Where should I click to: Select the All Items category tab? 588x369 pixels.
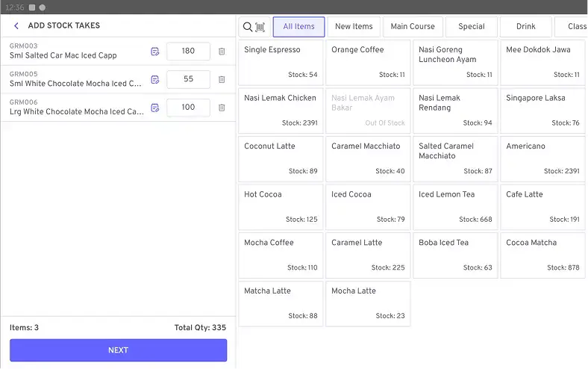point(298,27)
